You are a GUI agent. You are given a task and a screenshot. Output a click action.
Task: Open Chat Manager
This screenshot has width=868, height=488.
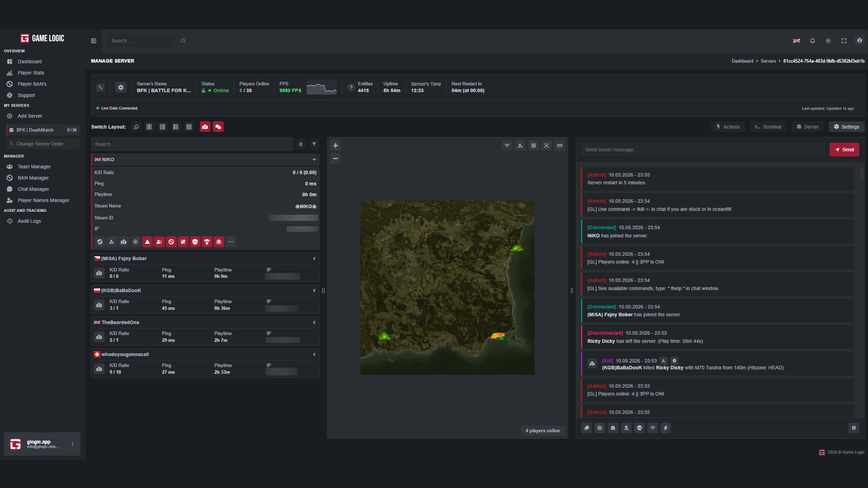pos(33,189)
